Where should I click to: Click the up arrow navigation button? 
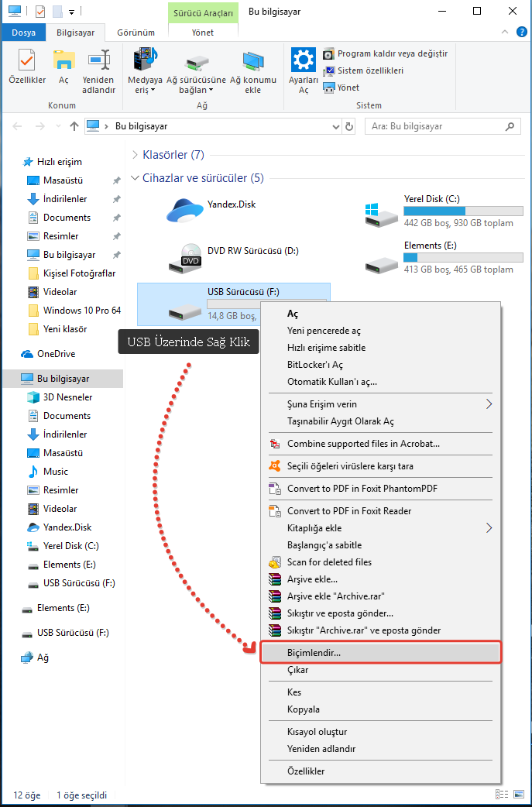(74, 126)
